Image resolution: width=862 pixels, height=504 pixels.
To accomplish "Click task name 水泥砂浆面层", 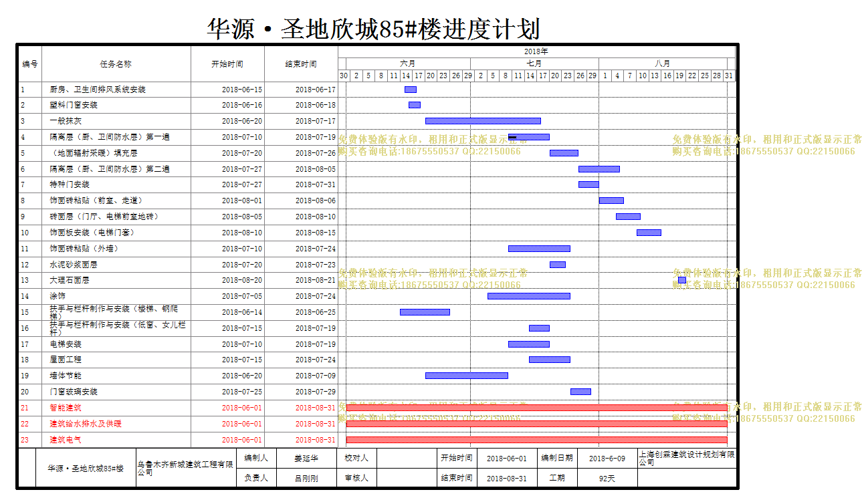I will [x=74, y=265].
